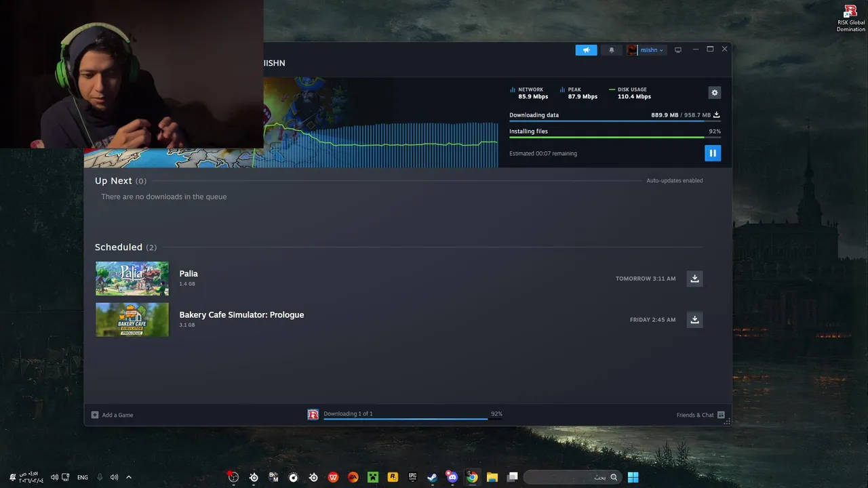Toggle the microphone tray icon

click(x=100, y=477)
